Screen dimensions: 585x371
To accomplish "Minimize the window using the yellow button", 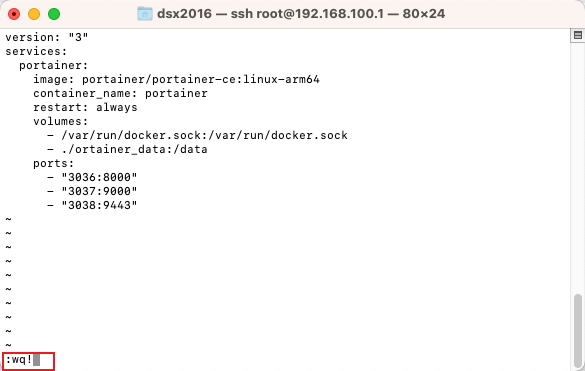I will [34, 14].
